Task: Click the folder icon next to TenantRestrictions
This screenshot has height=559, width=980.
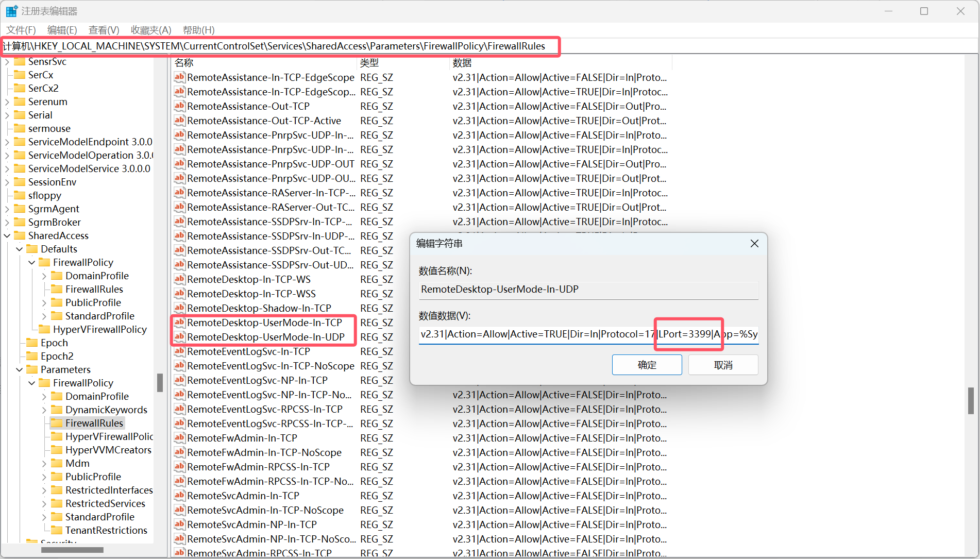Action: coord(57,530)
